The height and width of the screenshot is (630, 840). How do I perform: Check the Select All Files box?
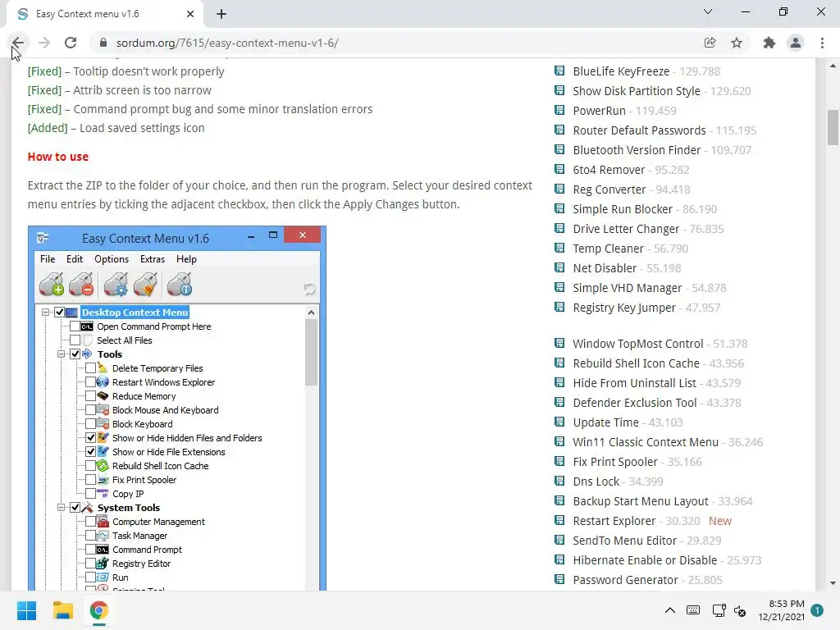[75, 340]
